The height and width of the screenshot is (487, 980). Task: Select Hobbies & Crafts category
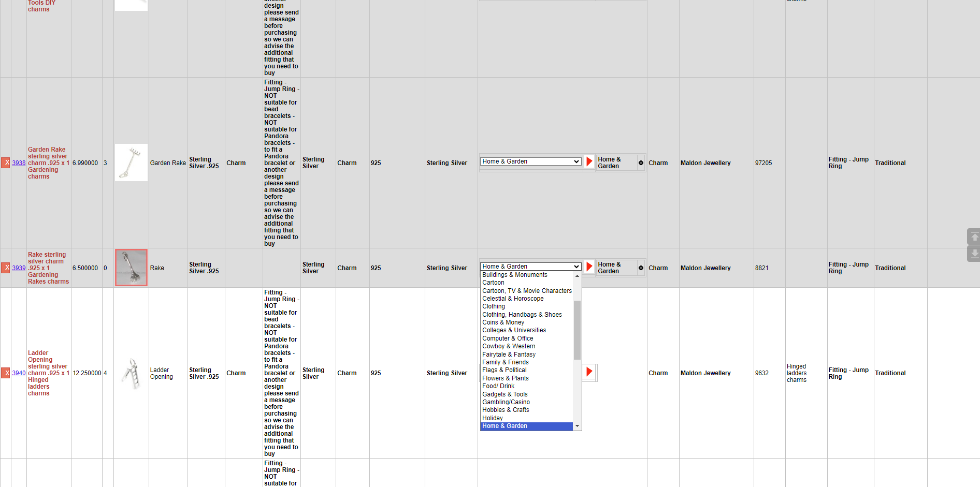(526, 410)
